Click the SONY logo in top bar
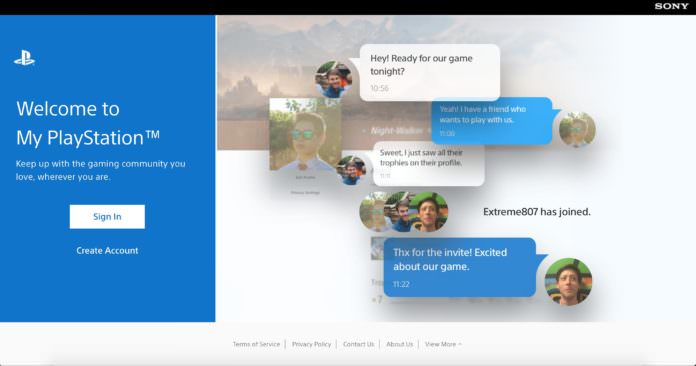696x366 pixels. click(x=671, y=6)
